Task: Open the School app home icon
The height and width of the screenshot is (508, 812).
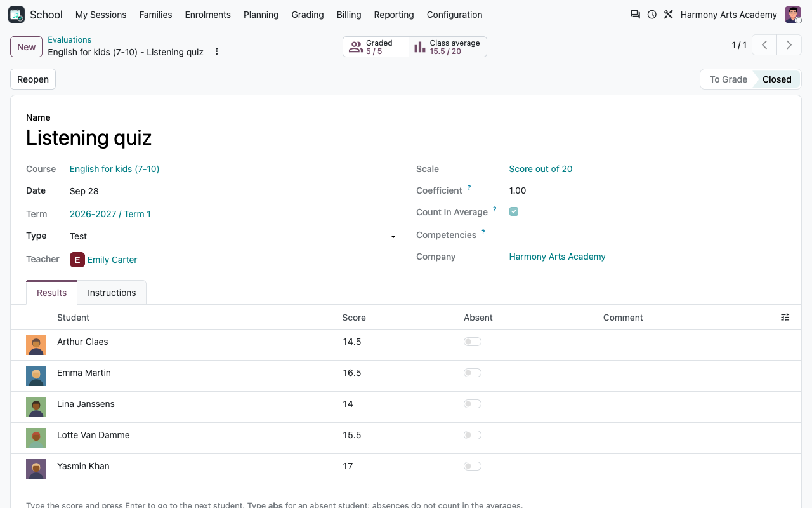Action: click(16, 15)
